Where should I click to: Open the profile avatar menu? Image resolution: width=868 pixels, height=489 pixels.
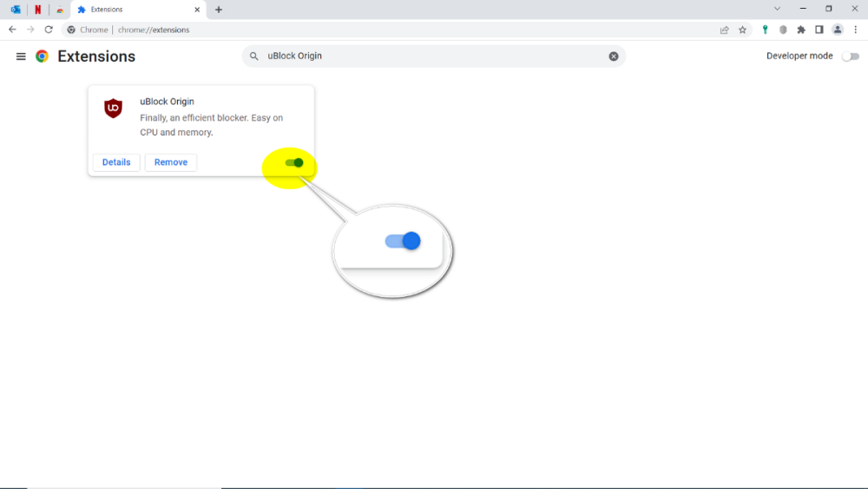838,30
